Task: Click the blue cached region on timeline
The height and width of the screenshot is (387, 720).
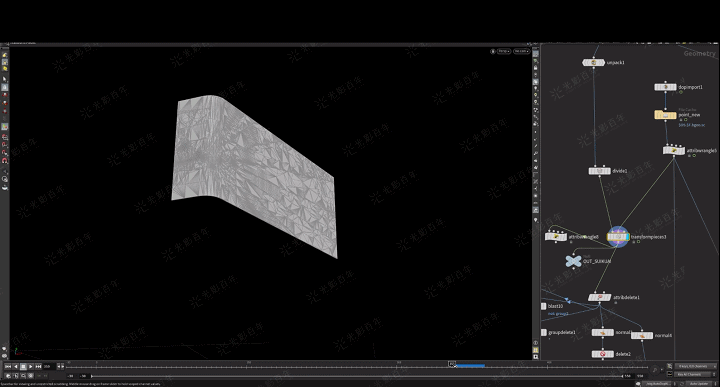Action: coord(470,366)
